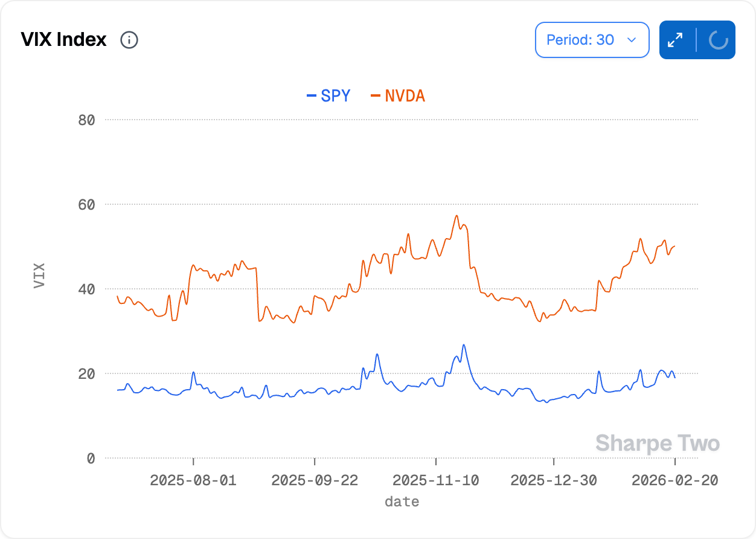Image resolution: width=756 pixels, height=539 pixels.
Task: Expand chart to fullscreen with arrows icon
Action: 675,40
